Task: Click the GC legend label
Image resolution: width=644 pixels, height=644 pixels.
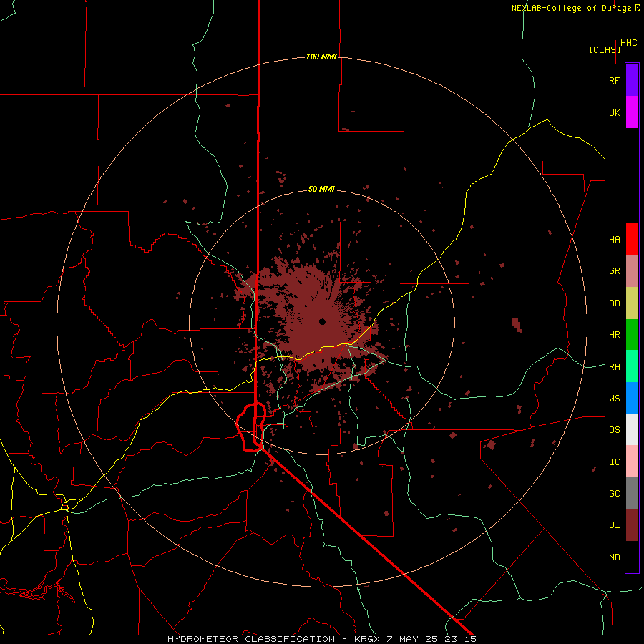Action: tap(614, 494)
